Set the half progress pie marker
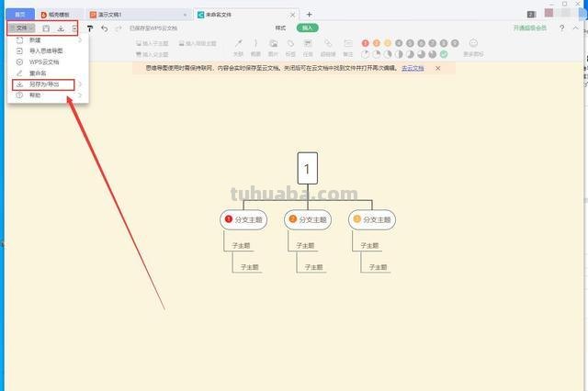Viewport: 588px width, 391px height. click(399, 54)
